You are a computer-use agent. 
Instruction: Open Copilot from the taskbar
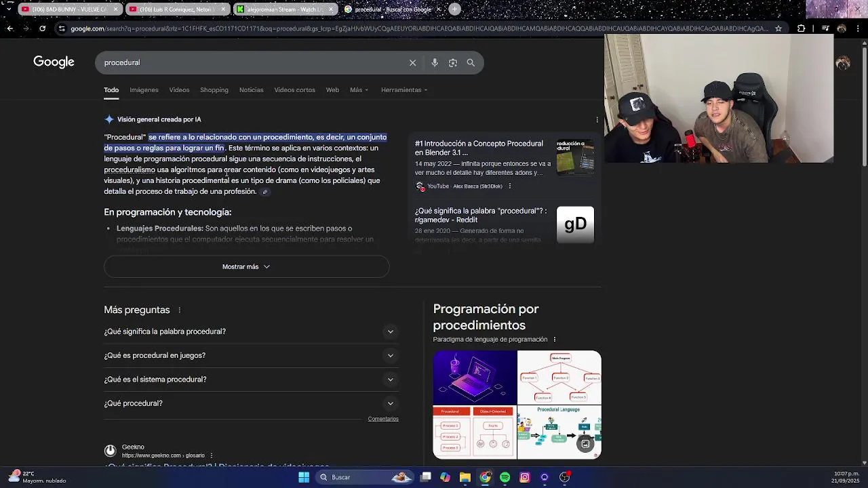point(445,477)
